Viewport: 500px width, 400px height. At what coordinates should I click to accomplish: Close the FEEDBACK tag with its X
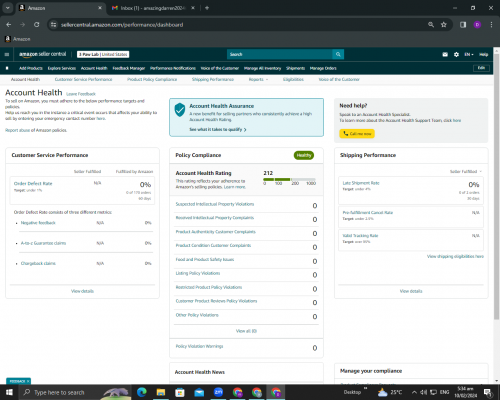click(28, 381)
